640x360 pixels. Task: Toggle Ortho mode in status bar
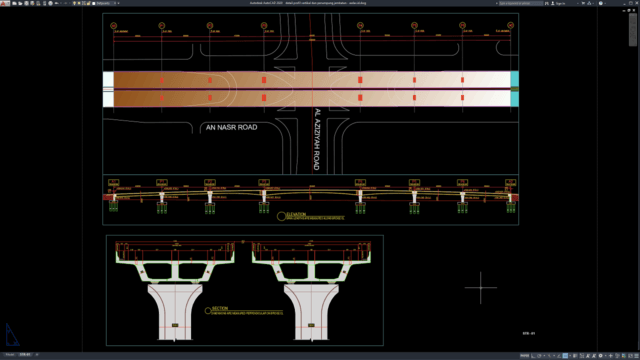point(533,356)
